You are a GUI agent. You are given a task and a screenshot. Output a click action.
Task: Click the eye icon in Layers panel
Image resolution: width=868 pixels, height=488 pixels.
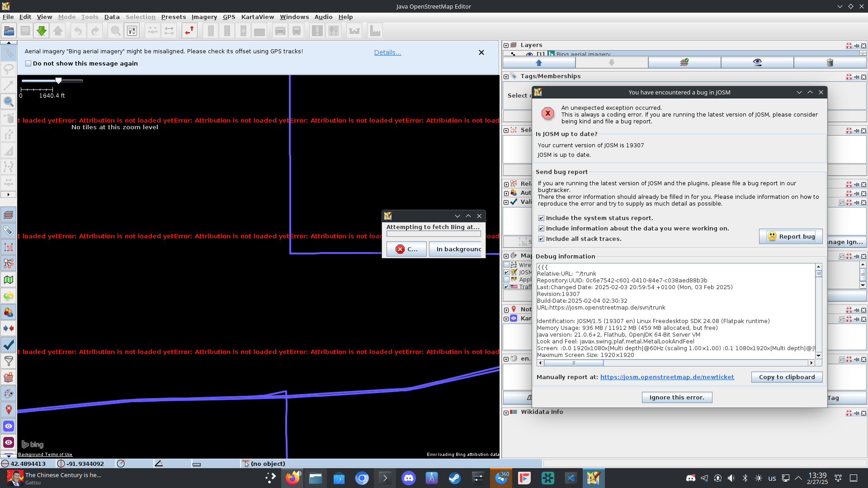point(757,62)
